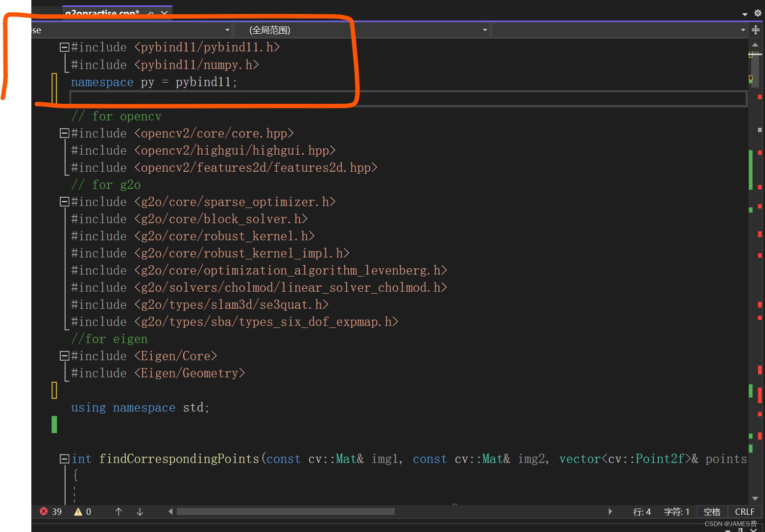Click the Eigen/Geometry include line
The width and height of the screenshot is (765, 532).
(x=158, y=373)
